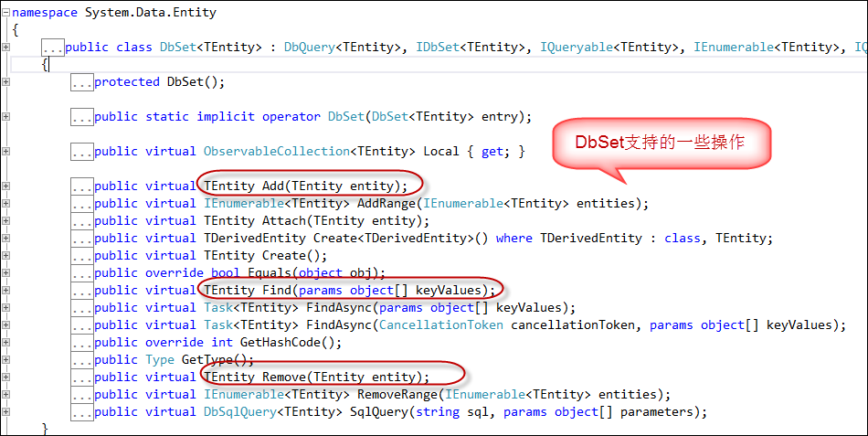Expand the plus beside the implicit operator line
This screenshot has width=868, height=436.
[6, 116]
